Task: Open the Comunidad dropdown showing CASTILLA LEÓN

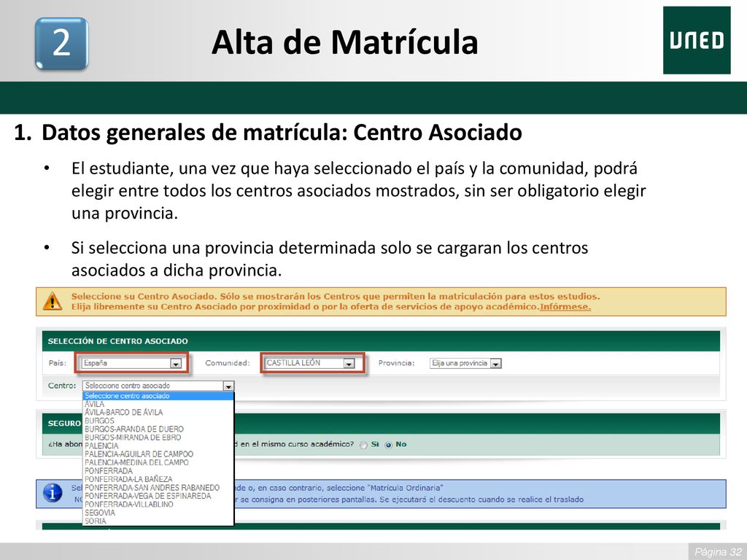Action: [310, 363]
